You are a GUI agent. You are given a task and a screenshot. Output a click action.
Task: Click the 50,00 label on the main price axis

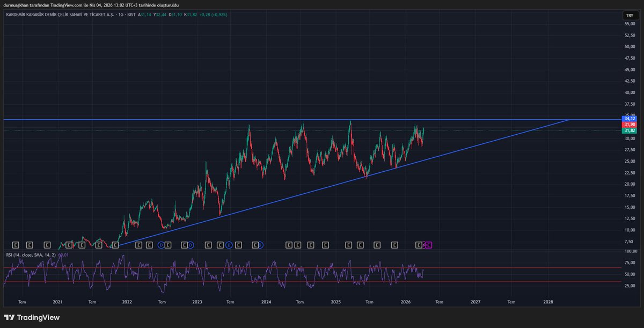coord(630,46)
